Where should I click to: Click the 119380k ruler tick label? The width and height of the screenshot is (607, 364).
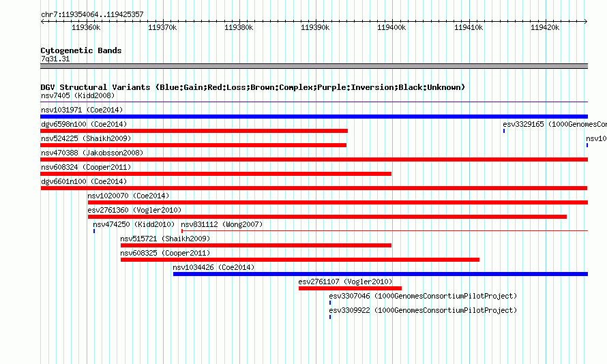[x=239, y=27]
